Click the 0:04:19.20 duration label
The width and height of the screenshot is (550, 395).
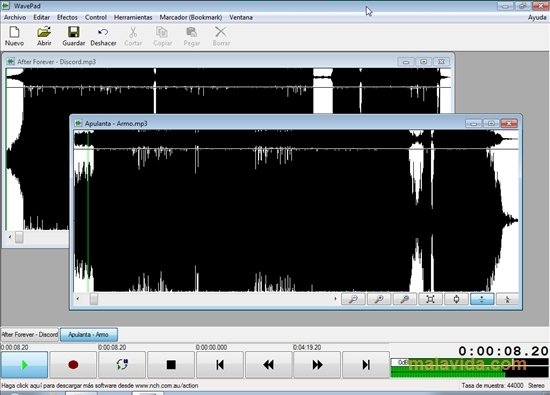[x=307, y=347]
